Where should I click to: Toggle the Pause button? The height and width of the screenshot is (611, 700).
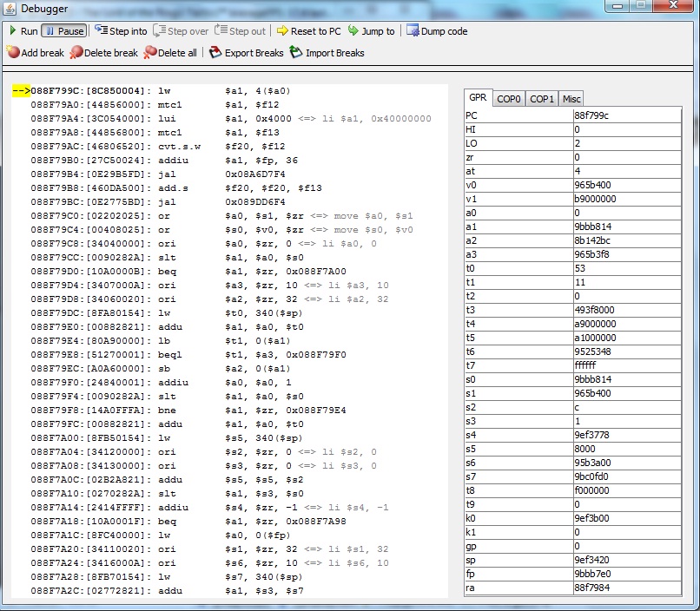click(x=63, y=31)
